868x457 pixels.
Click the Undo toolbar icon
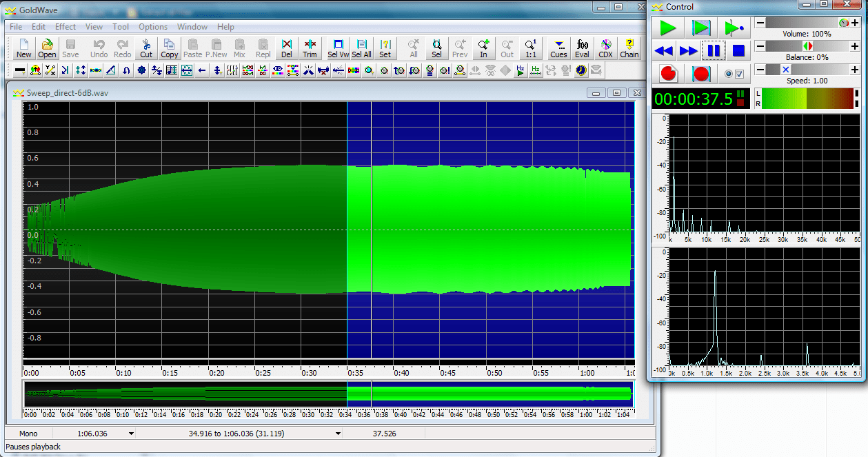point(99,48)
